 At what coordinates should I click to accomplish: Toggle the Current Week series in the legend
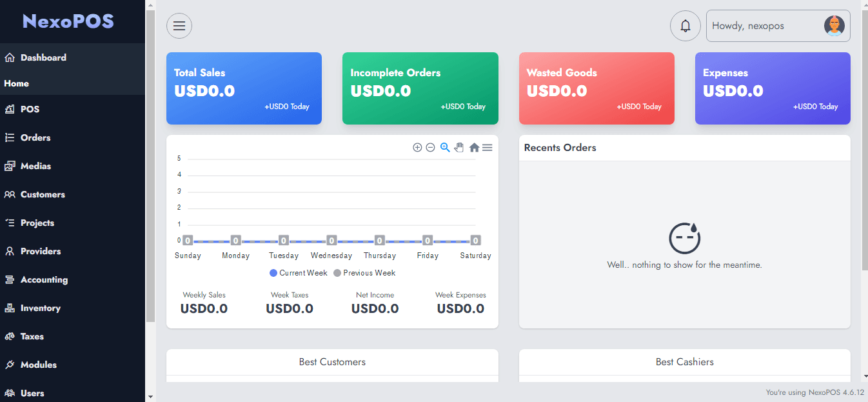click(298, 273)
